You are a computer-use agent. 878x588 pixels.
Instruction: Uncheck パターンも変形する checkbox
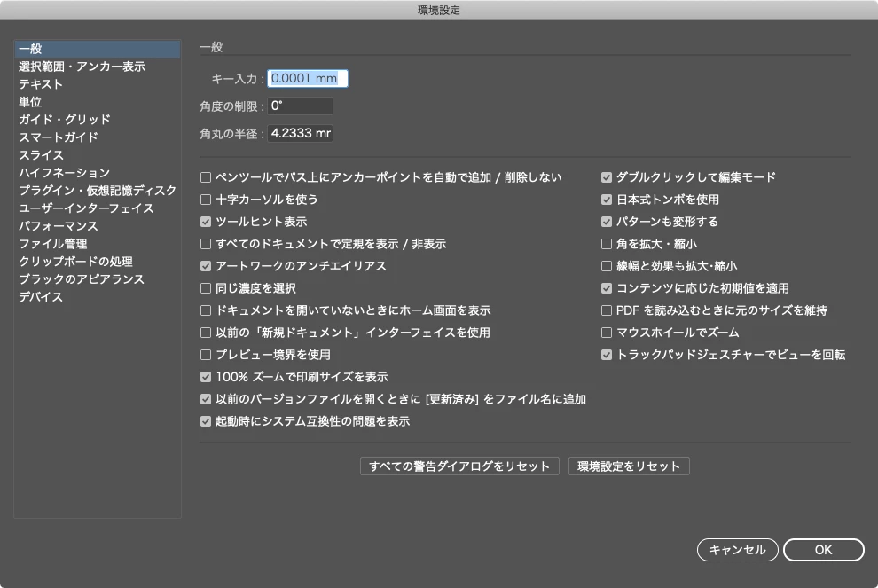pyautogui.click(x=607, y=222)
